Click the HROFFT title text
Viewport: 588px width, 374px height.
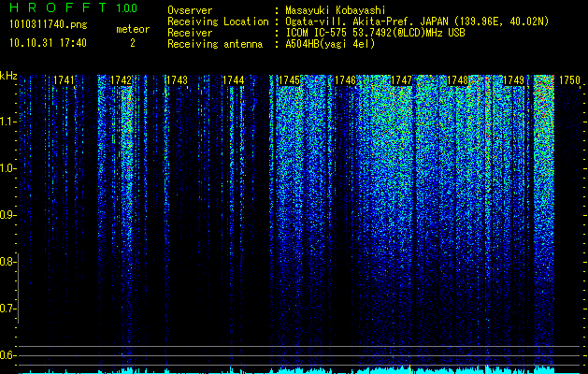click(x=58, y=7)
